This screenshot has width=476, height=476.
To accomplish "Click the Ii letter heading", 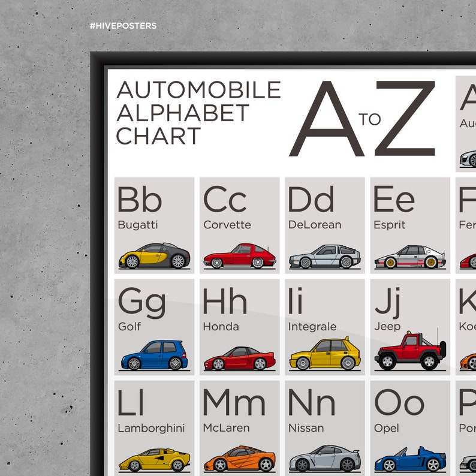I will pyautogui.click(x=296, y=300).
